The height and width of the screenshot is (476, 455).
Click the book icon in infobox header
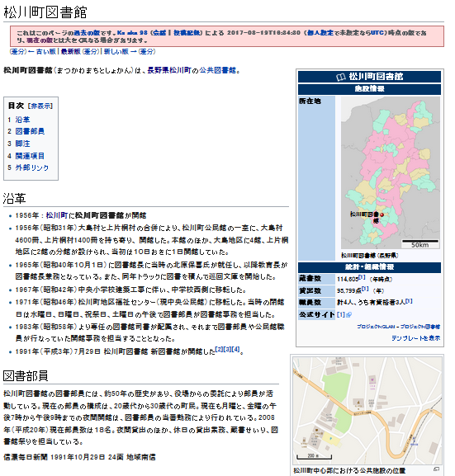click(341, 77)
